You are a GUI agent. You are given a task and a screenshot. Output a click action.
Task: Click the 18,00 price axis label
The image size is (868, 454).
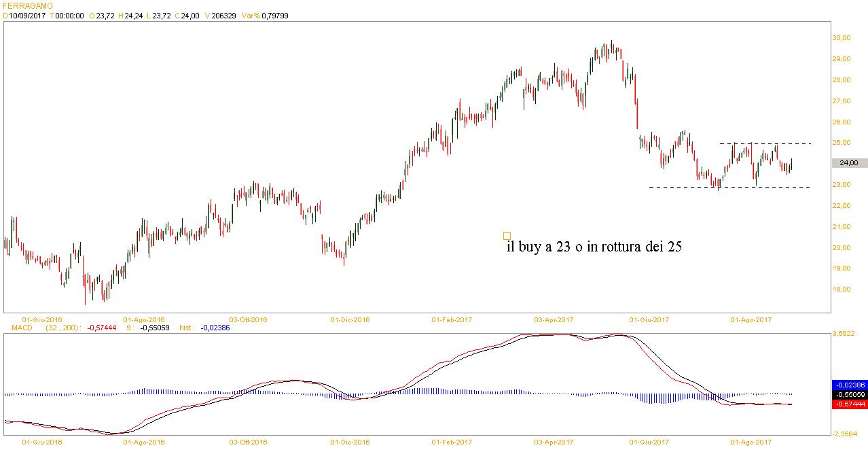click(844, 290)
